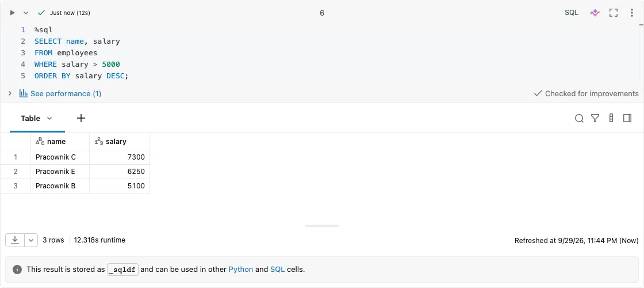Select row number 3
This screenshot has height=288, width=644.
[x=16, y=186]
